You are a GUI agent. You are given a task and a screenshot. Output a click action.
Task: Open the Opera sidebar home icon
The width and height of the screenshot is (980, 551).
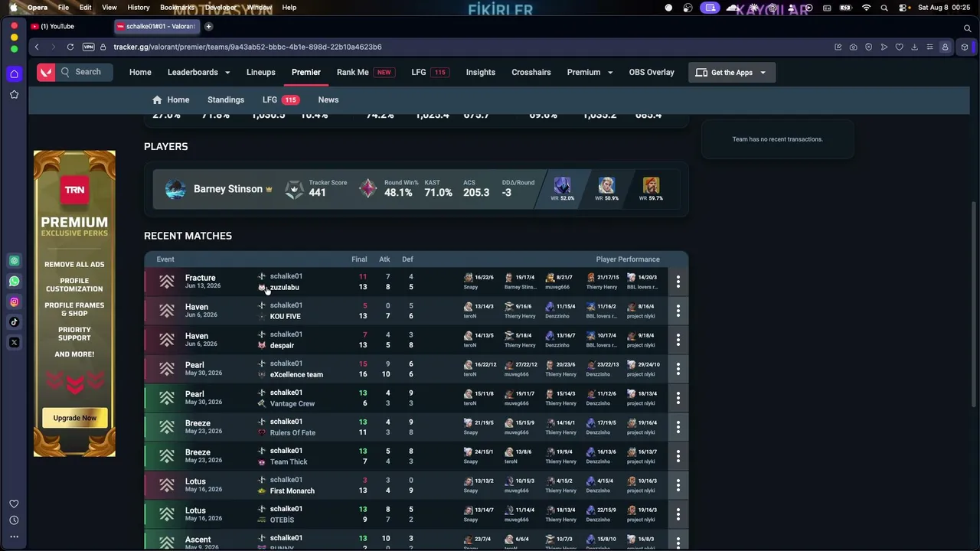coord(14,74)
